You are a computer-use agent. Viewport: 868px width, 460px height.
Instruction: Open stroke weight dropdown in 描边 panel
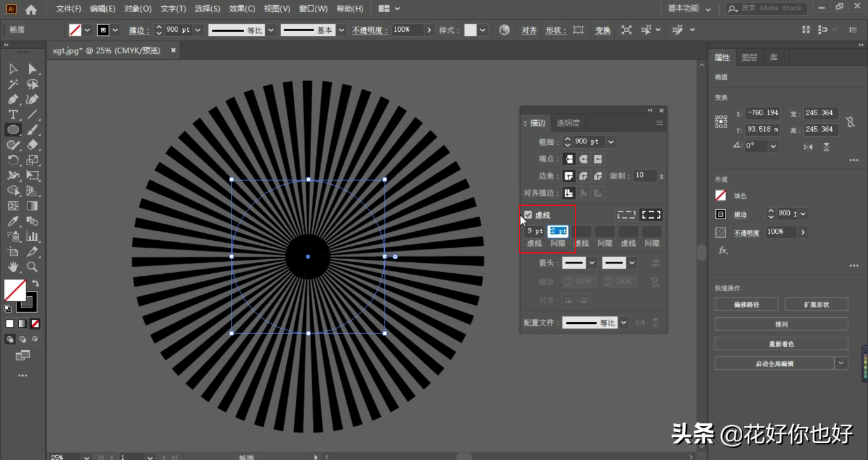(x=611, y=142)
